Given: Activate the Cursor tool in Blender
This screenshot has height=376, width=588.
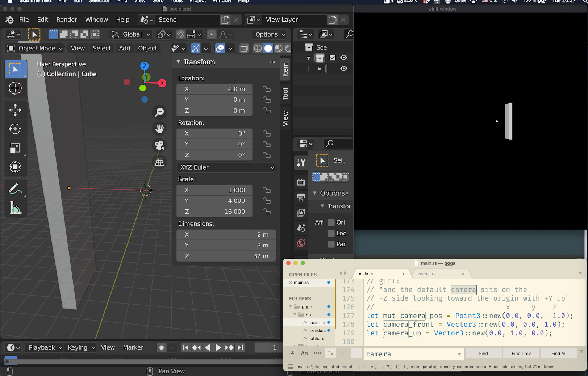Looking at the screenshot, I should pos(15,88).
